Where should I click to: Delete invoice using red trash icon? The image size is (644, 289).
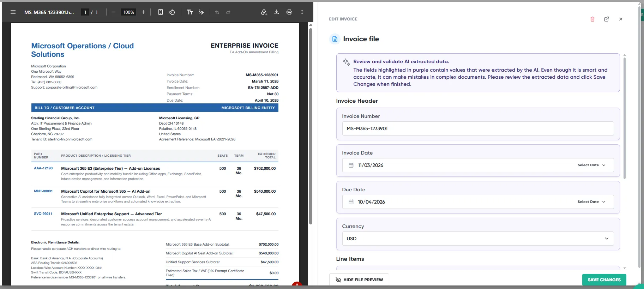point(592,19)
